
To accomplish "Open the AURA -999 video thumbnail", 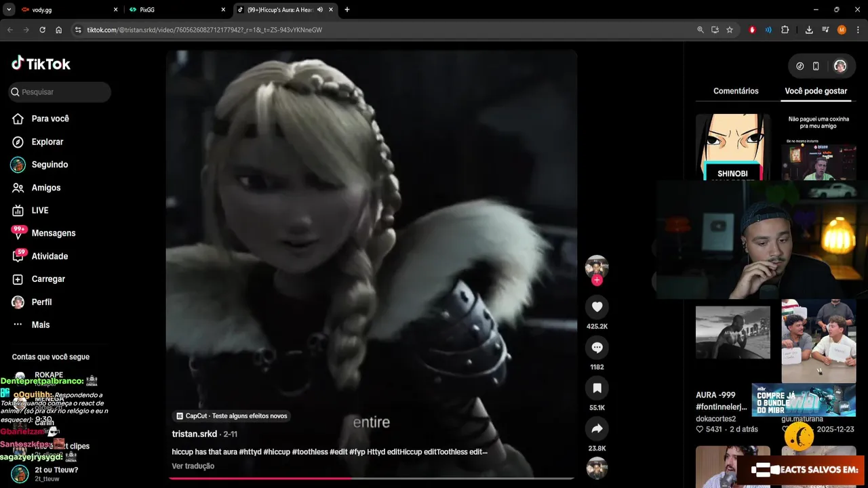I will tap(733, 332).
